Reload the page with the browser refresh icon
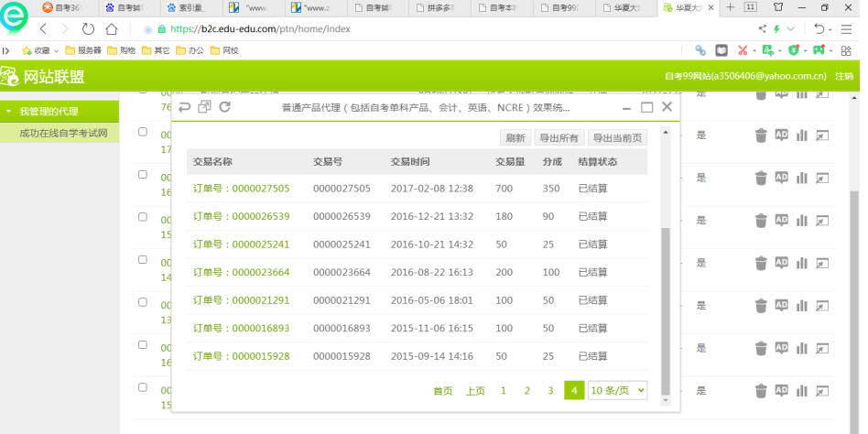 [x=88, y=28]
